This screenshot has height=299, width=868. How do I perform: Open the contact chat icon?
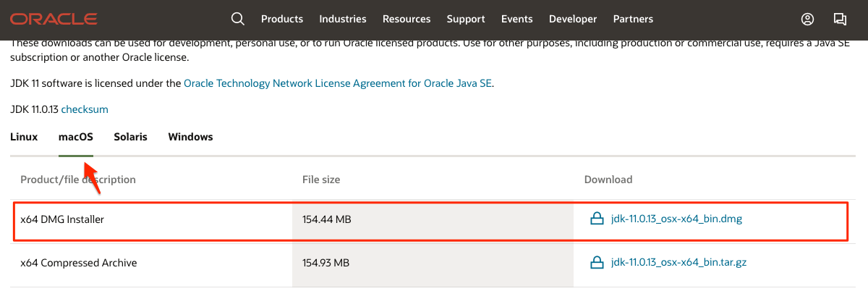(840, 19)
